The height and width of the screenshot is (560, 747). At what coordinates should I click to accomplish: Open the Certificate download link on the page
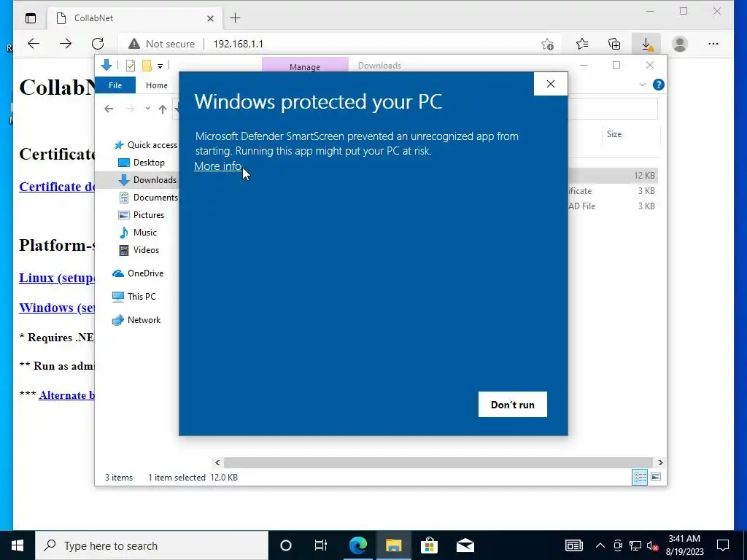[x=57, y=187]
